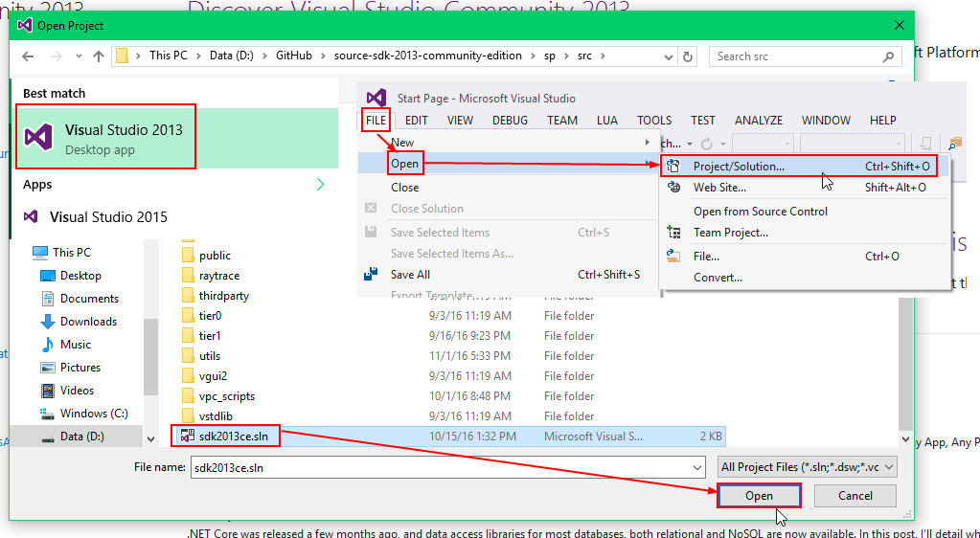Open the TEAM menu

562,120
